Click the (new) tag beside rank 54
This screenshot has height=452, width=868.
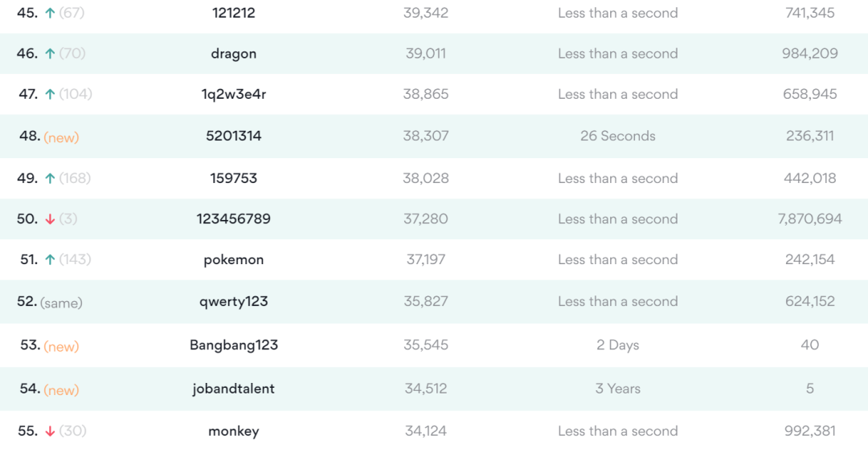tap(61, 389)
